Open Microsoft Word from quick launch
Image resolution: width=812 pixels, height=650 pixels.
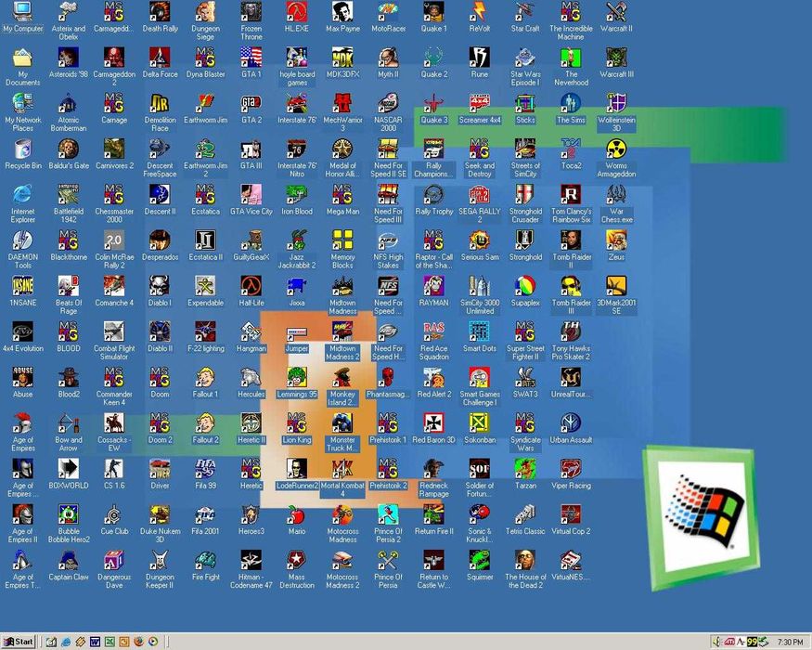[x=95, y=642]
